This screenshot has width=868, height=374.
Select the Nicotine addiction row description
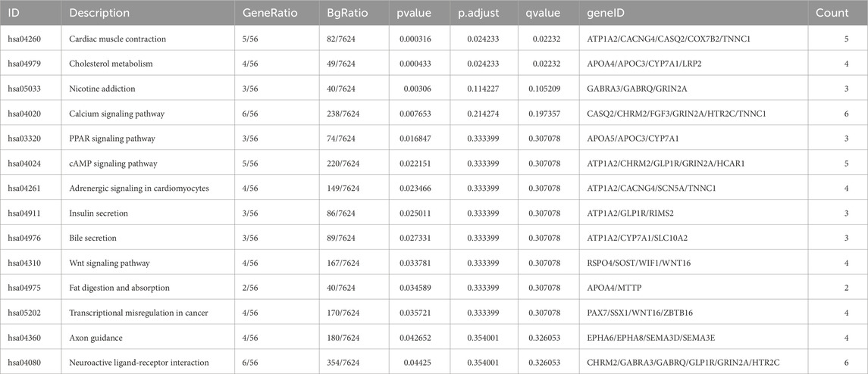[x=102, y=89]
